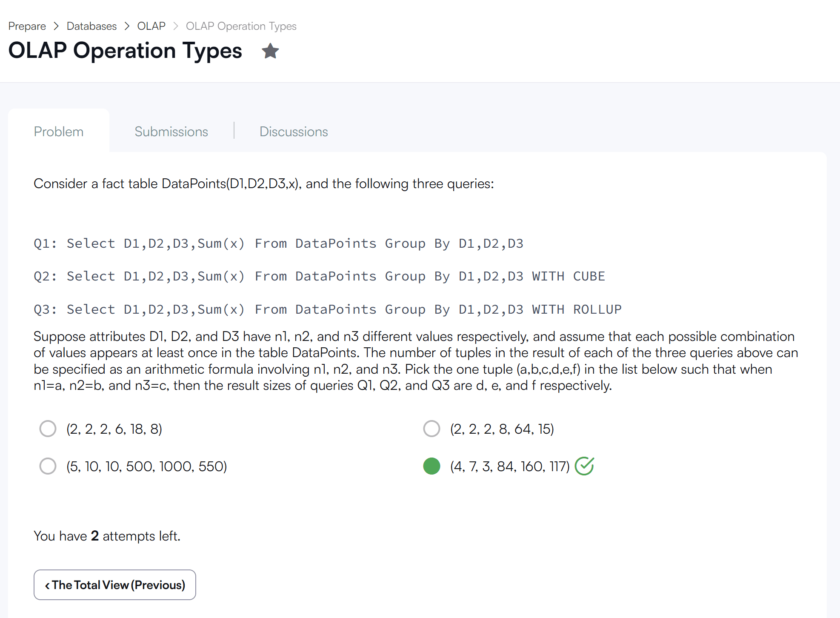Open the Problem tab
This screenshot has width=840, height=618.
(x=59, y=132)
